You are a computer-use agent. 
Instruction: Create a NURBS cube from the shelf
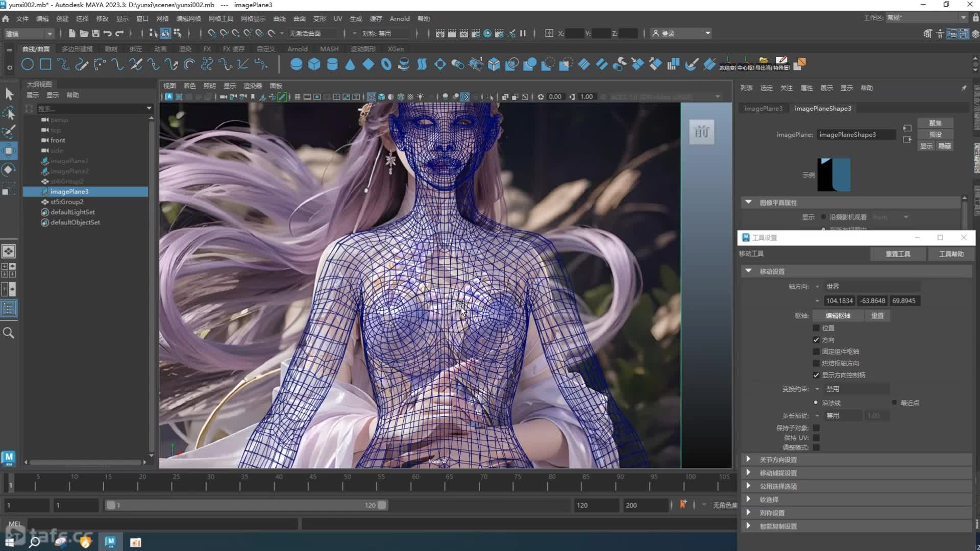point(314,64)
